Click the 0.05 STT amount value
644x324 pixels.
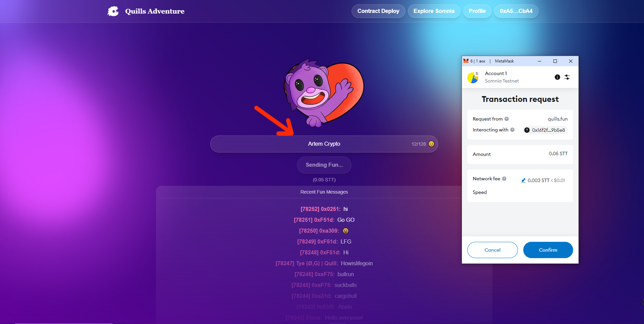click(x=558, y=154)
